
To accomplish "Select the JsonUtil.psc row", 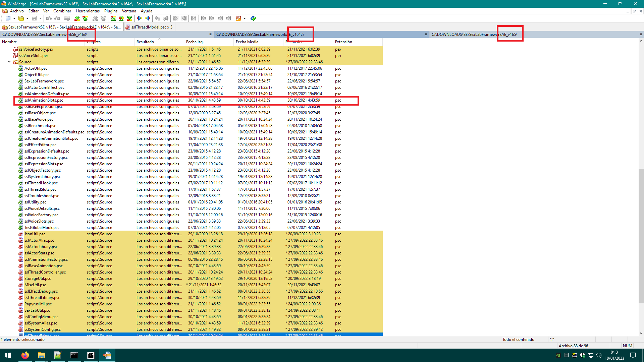I will tap(191, 234).
